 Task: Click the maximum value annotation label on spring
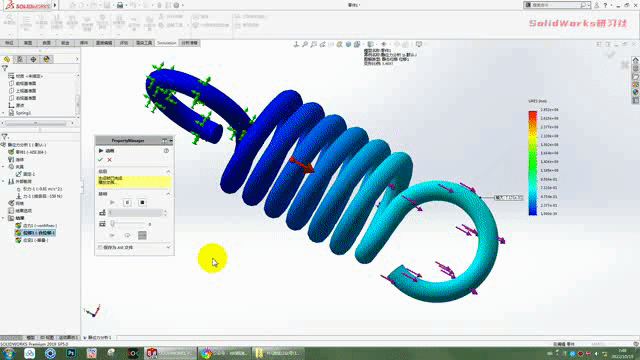pos(509,198)
